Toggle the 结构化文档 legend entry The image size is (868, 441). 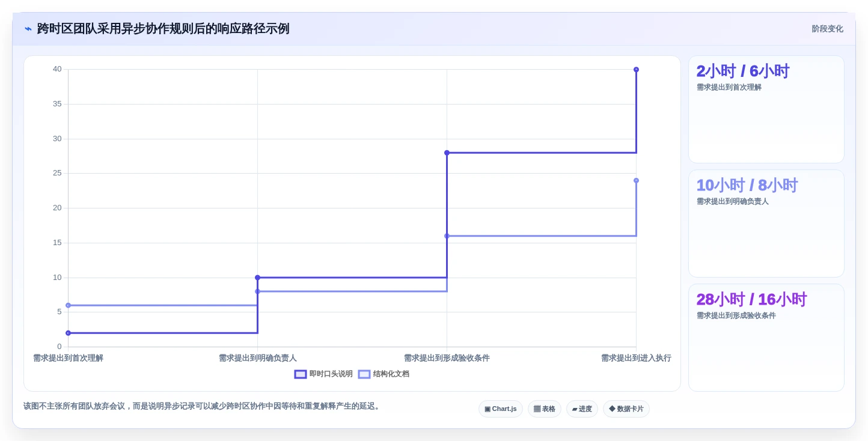(384, 374)
